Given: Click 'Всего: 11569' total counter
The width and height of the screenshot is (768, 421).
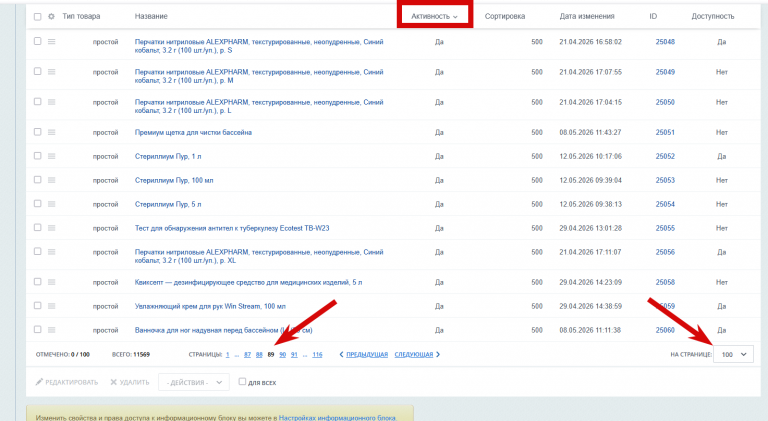Looking at the screenshot, I should [x=131, y=354].
